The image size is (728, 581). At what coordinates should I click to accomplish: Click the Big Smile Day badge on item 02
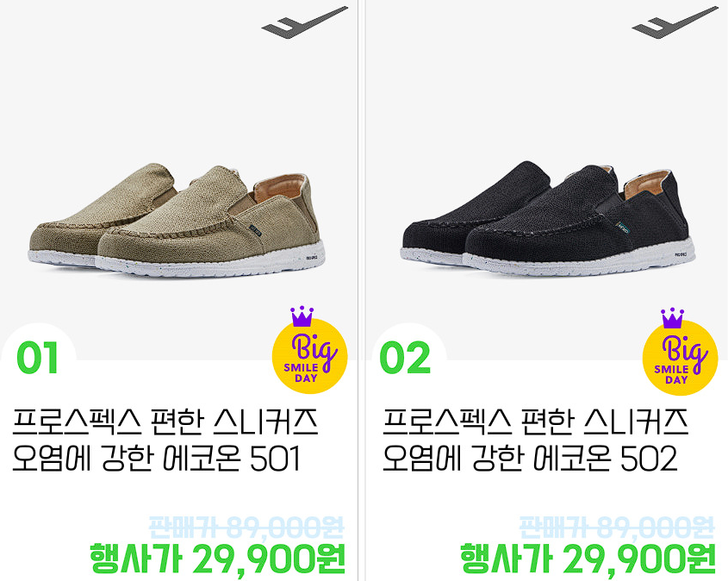pos(680,358)
